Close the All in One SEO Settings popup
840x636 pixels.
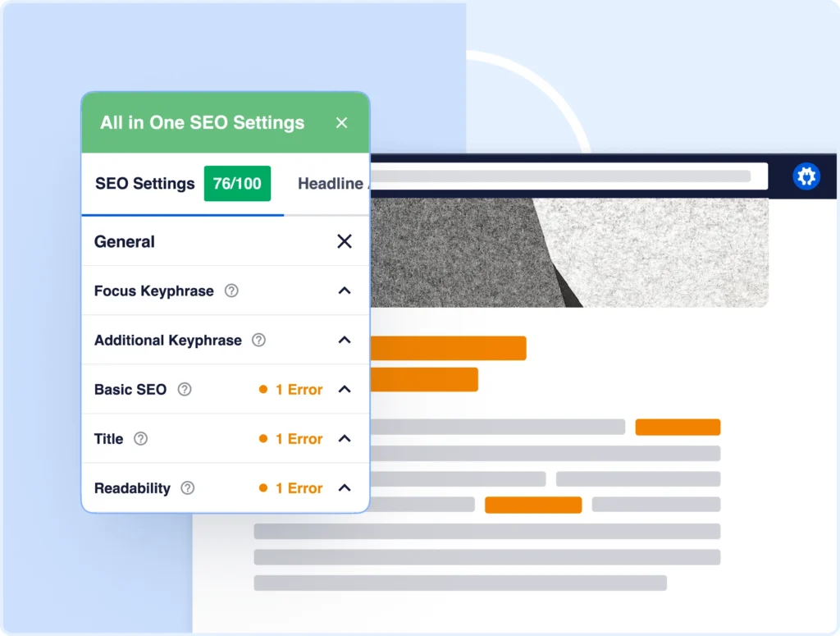pos(342,122)
